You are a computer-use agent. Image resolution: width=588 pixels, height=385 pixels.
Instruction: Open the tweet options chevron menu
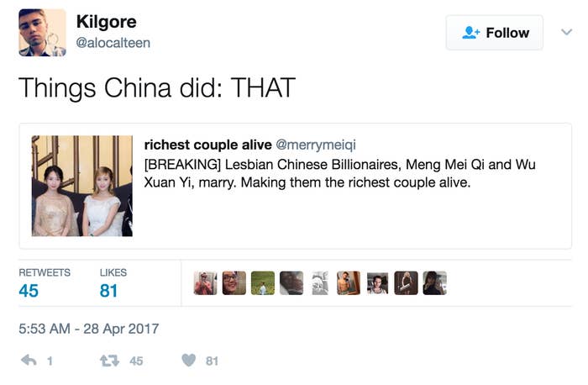pos(567,32)
